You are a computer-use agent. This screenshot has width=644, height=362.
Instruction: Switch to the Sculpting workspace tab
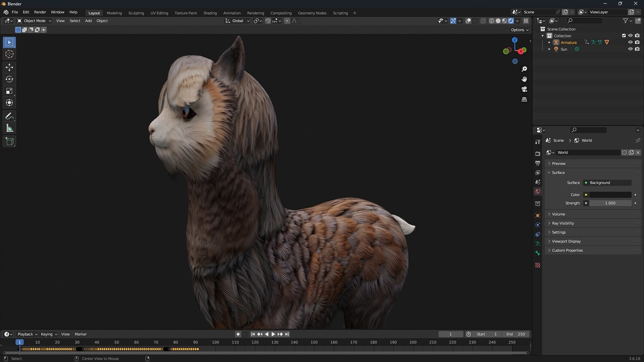click(136, 13)
